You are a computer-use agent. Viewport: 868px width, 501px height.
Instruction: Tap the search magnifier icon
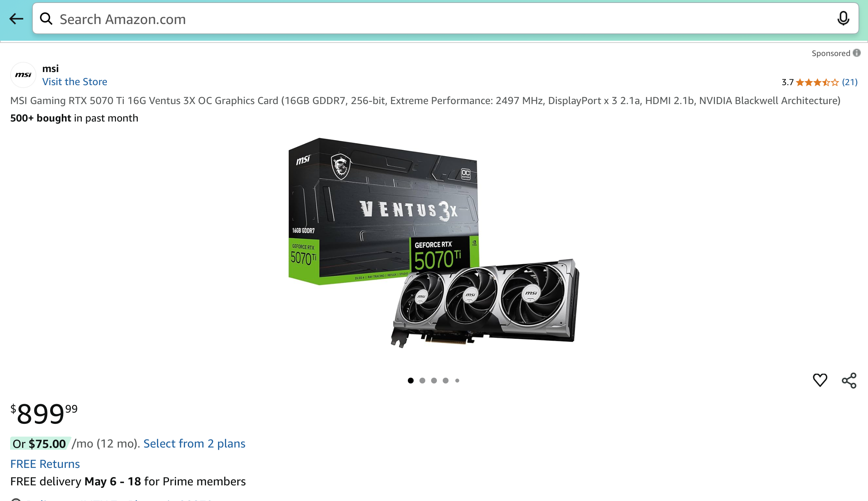[46, 19]
